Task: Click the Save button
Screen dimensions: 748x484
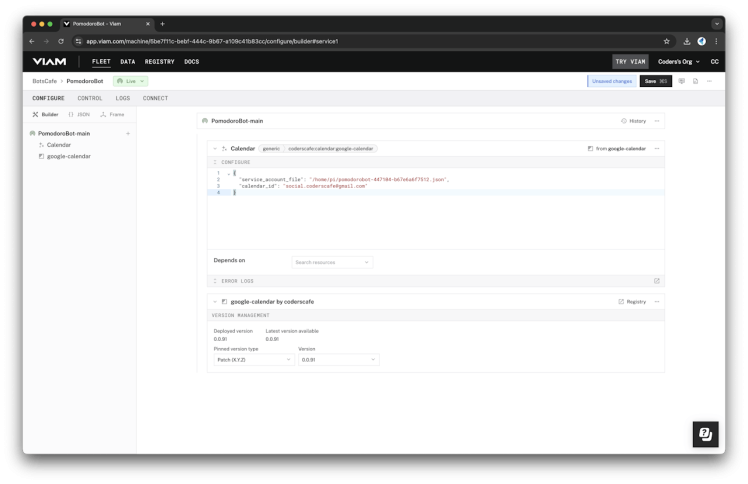Action: 655,80
